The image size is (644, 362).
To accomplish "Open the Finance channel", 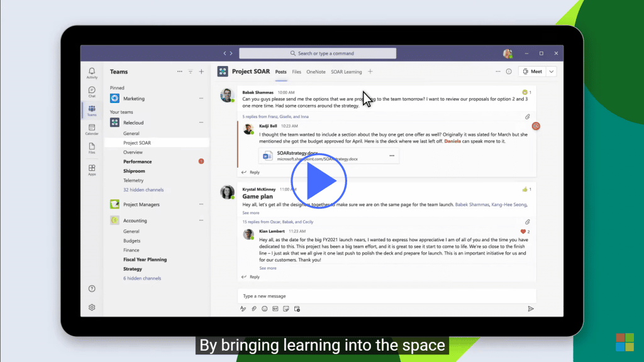I will point(131,250).
